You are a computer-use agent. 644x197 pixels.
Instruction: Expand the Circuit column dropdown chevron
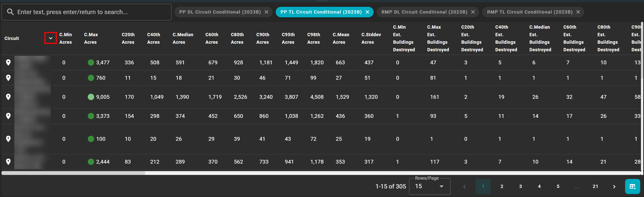click(51, 38)
